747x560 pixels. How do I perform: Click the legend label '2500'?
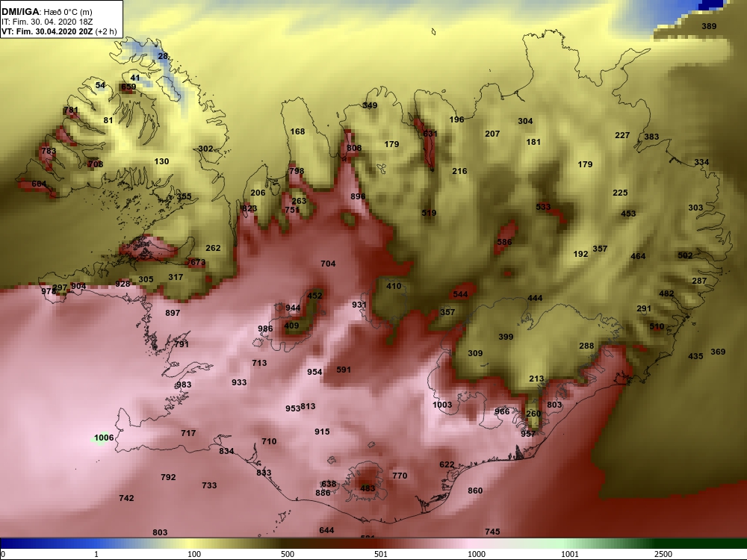[663, 554]
